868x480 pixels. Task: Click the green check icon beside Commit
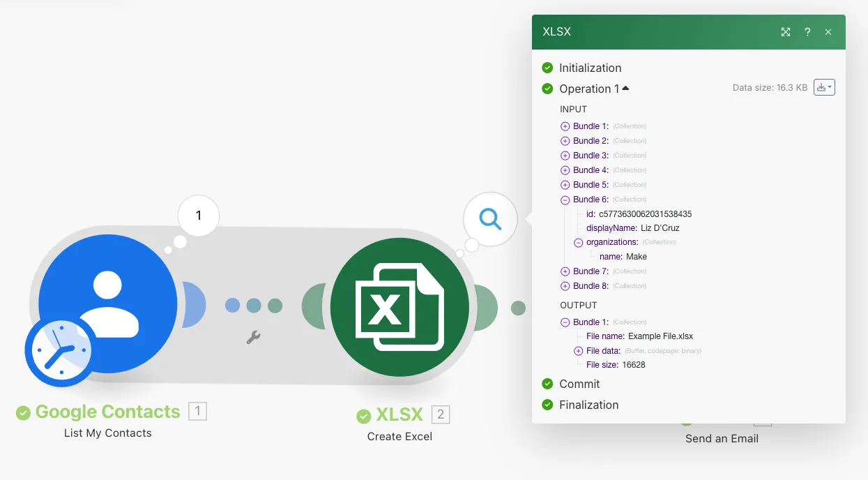tap(548, 384)
